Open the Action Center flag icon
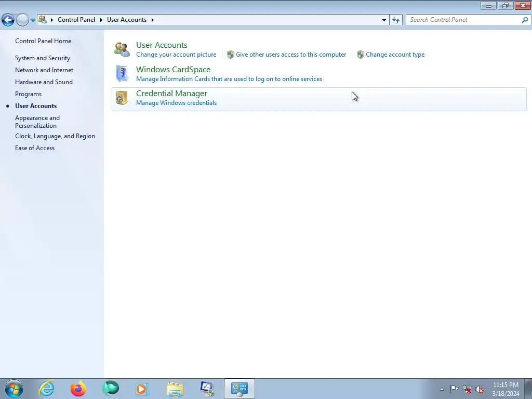532x399 pixels. [x=454, y=389]
